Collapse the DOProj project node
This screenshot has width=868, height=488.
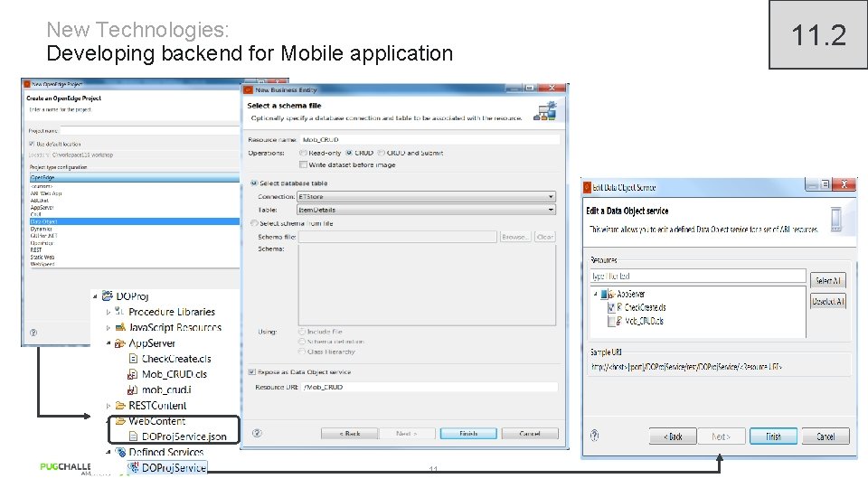(95, 296)
